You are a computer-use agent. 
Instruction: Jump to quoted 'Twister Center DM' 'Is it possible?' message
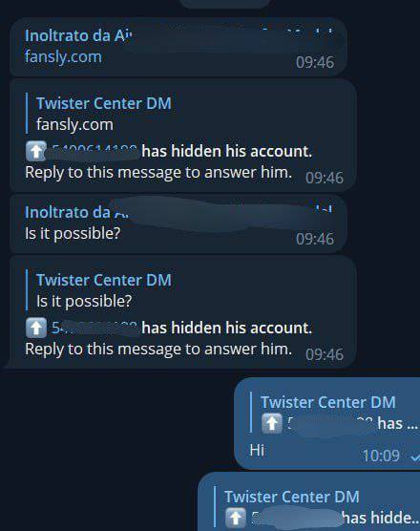(104, 290)
